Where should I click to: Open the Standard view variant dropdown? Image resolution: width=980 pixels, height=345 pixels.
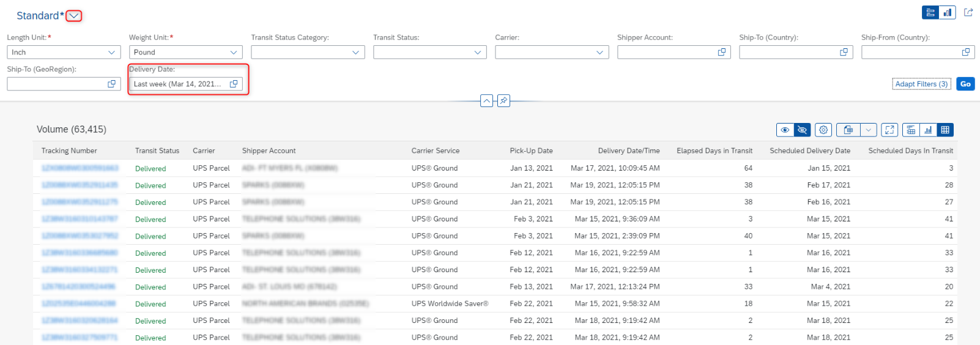[73, 16]
